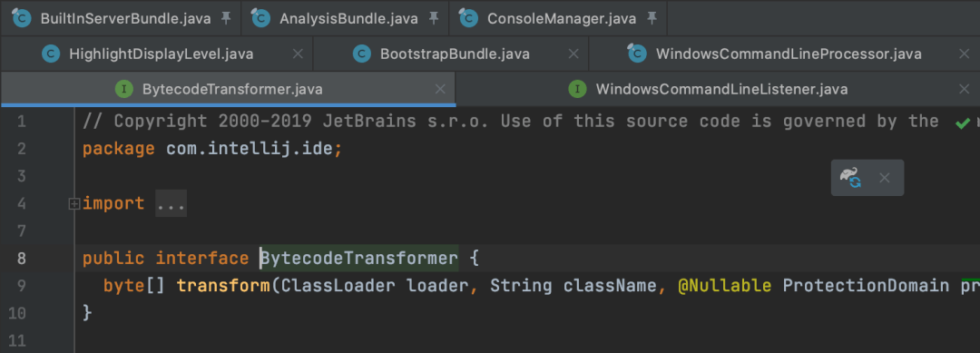Unpin the AnalysisBundle.java tab

tap(433, 18)
